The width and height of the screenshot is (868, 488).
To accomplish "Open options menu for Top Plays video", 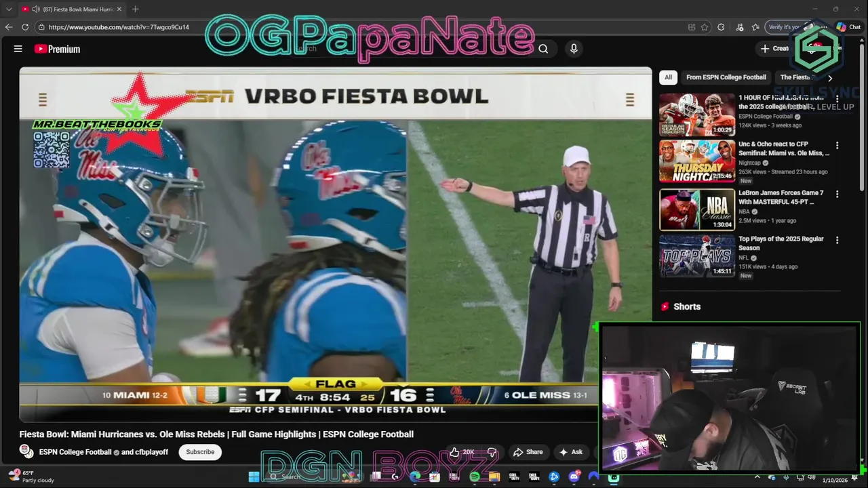I will (837, 240).
